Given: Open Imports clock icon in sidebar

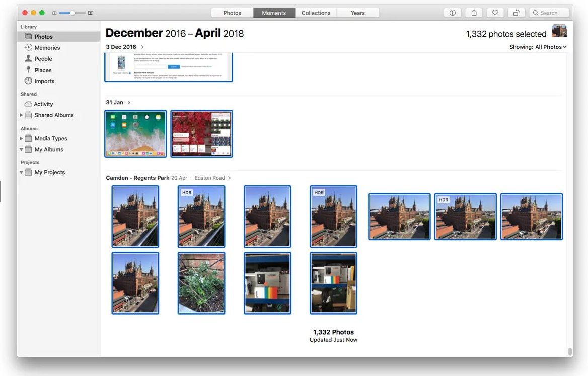Looking at the screenshot, I should pyautogui.click(x=28, y=80).
